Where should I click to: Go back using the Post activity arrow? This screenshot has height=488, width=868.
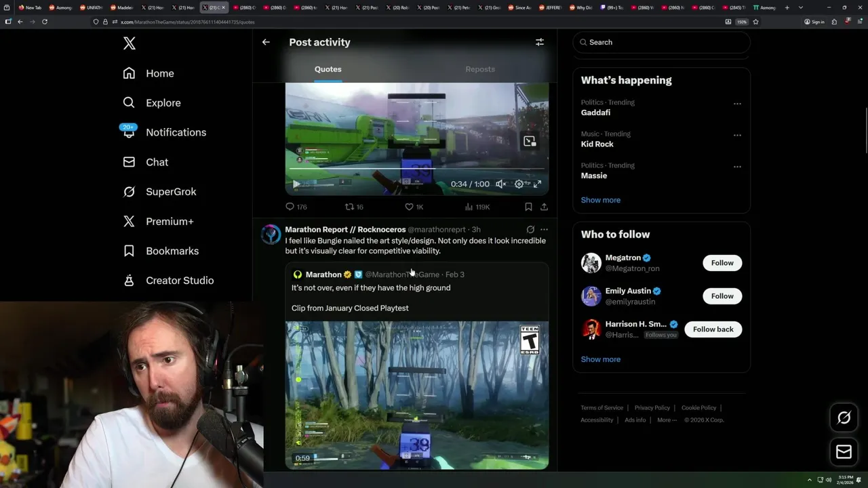pos(266,42)
